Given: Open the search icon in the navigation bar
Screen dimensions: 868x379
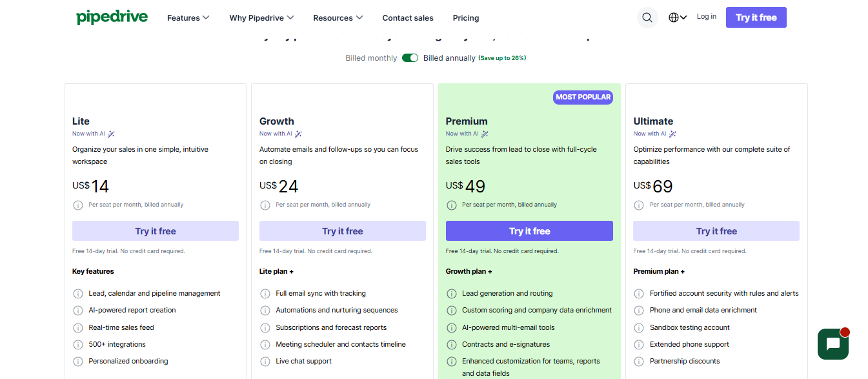Looking at the screenshot, I should (x=647, y=17).
